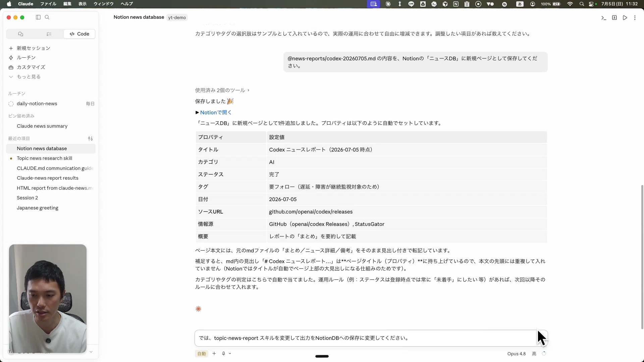Click the chat scrollbar thumb

pos(642,256)
